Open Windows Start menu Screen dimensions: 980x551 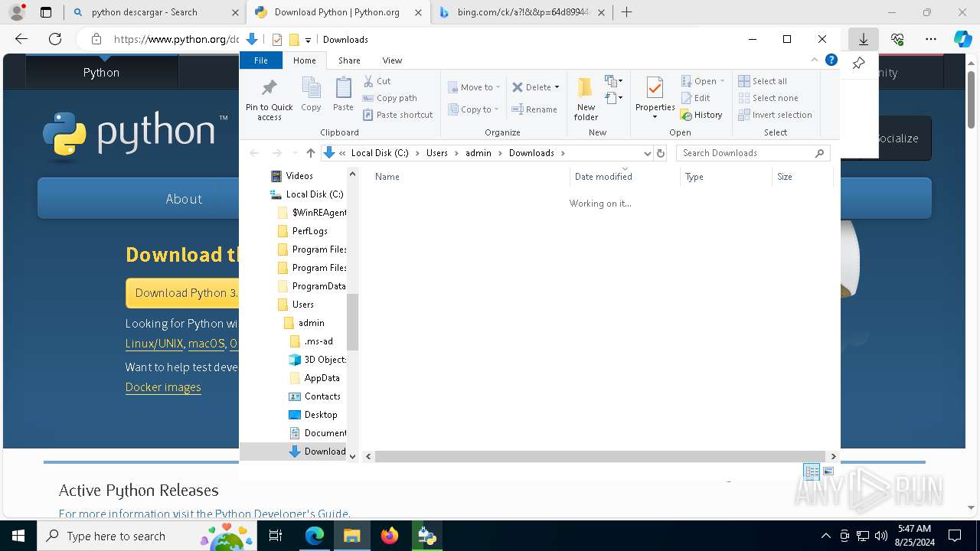point(18,536)
